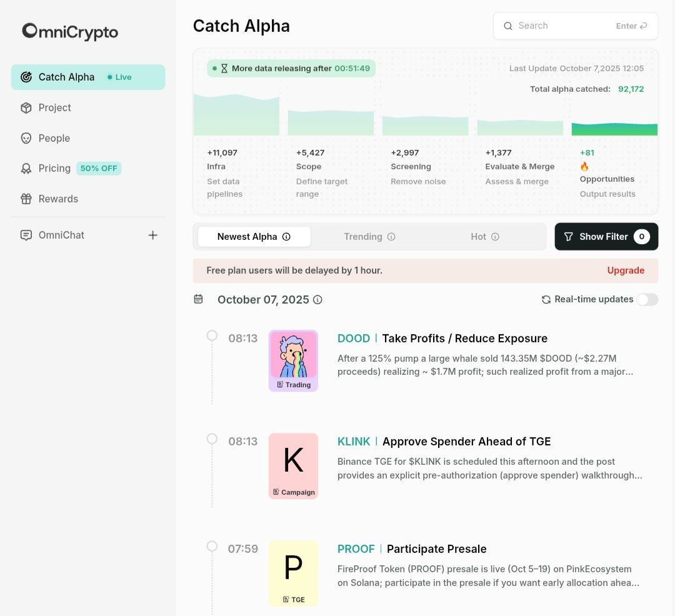Viewport: 675px width, 616px height.
Task: Click the Real-time updates refresh icon
Action: 546,299
